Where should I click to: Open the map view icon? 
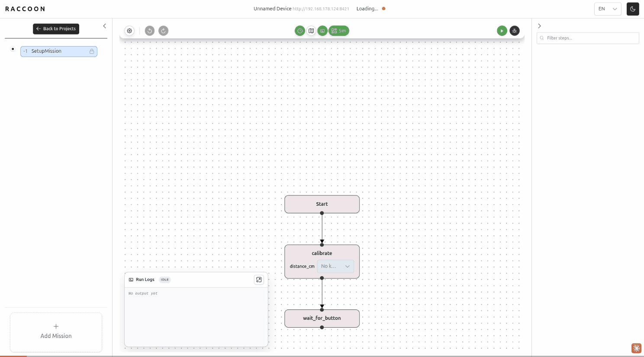click(x=311, y=31)
